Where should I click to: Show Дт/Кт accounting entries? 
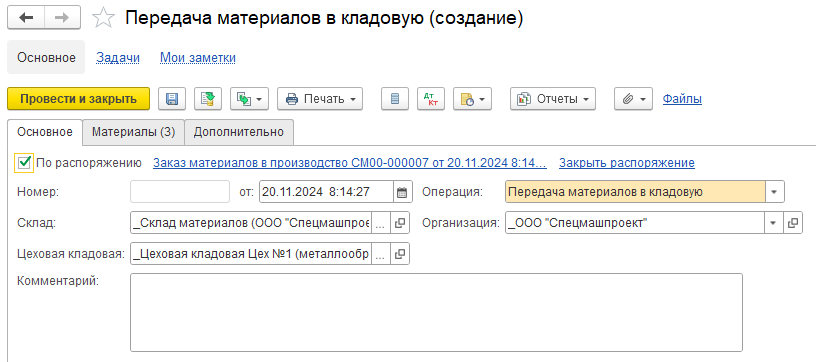tap(431, 99)
